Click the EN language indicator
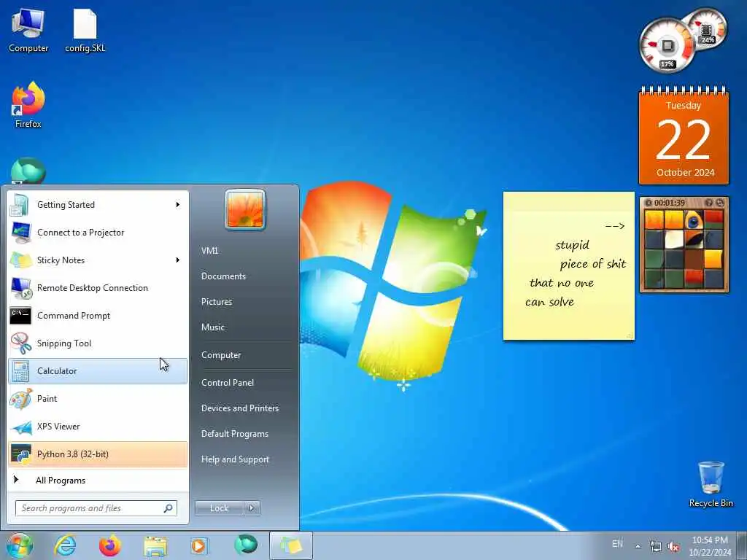Image resolution: width=747 pixels, height=560 pixels. click(617, 544)
